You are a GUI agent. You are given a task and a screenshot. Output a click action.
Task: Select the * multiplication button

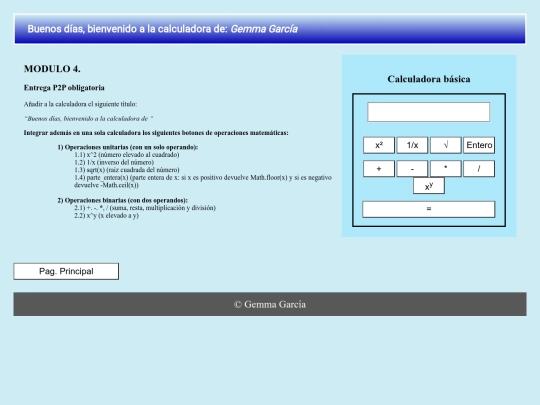click(x=445, y=169)
